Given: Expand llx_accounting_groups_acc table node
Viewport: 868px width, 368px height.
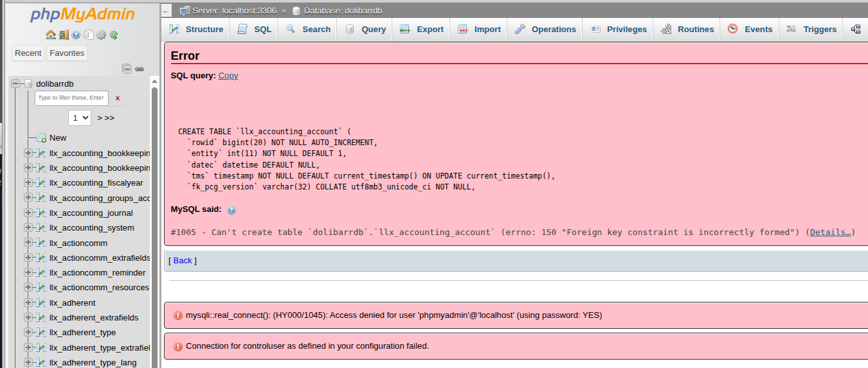Looking at the screenshot, I should pos(28,198).
